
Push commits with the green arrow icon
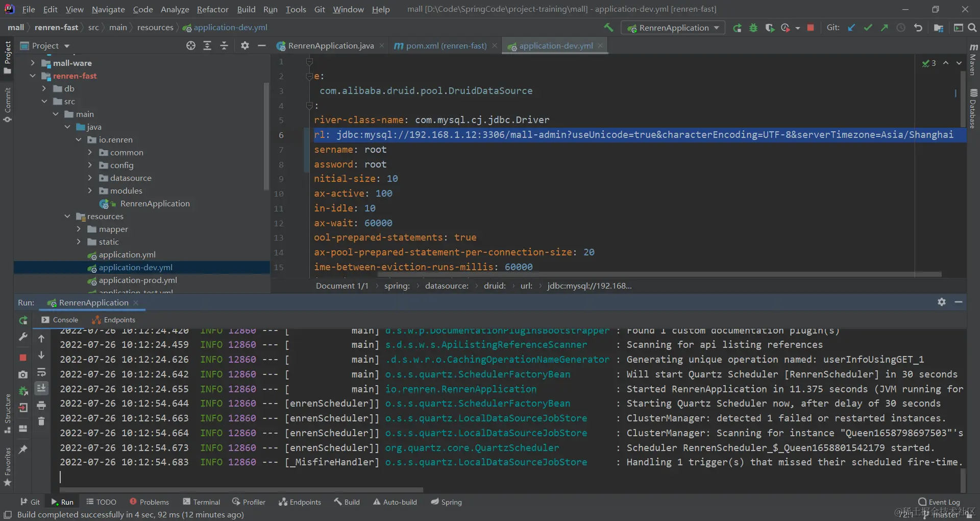click(884, 28)
